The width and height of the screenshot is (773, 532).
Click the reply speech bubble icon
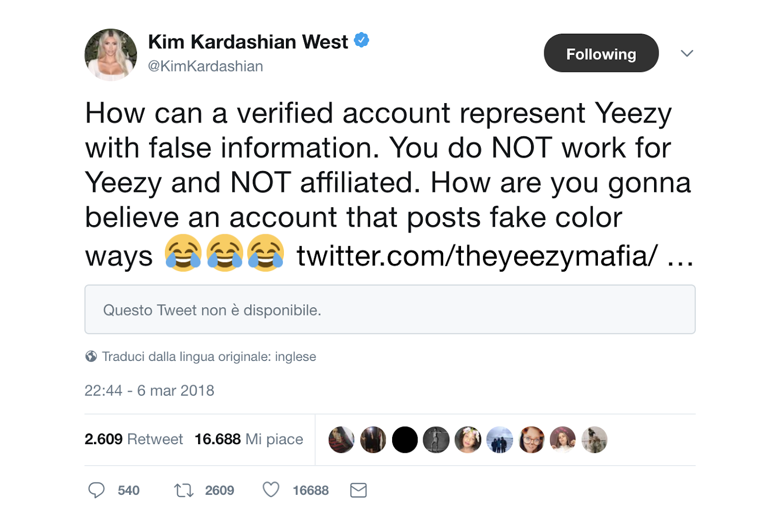[96, 490]
